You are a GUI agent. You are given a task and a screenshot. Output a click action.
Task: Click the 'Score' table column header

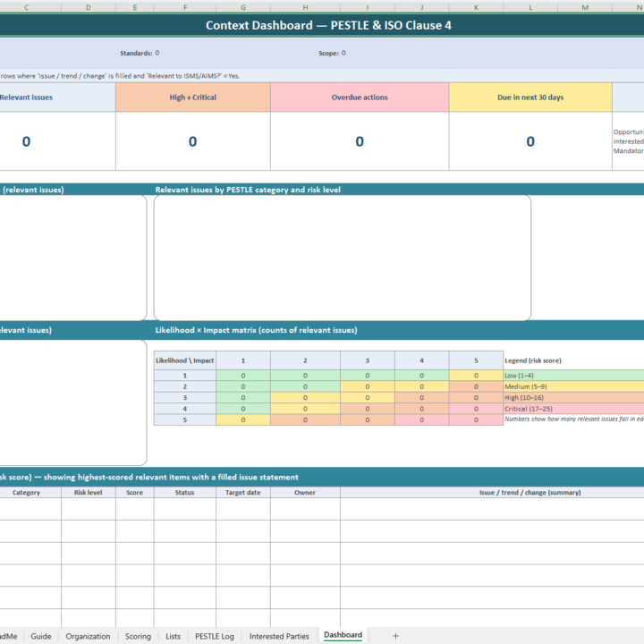135,493
